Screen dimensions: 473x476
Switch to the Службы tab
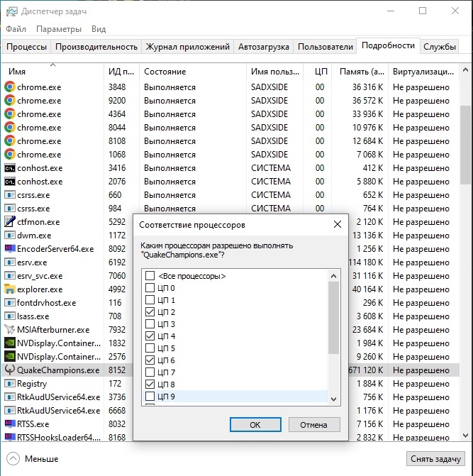(x=440, y=47)
